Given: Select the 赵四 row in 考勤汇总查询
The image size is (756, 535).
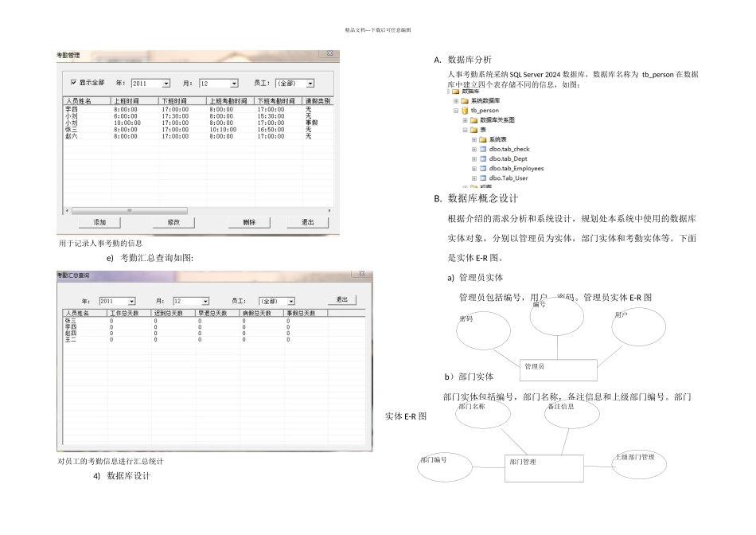Looking at the screenshot, I should (213, 334).
